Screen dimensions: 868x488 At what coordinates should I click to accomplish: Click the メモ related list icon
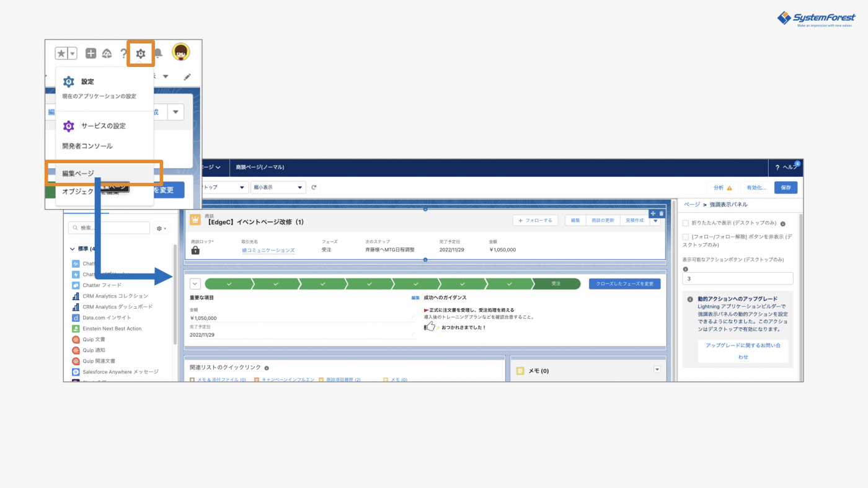(x=520, y=371)
